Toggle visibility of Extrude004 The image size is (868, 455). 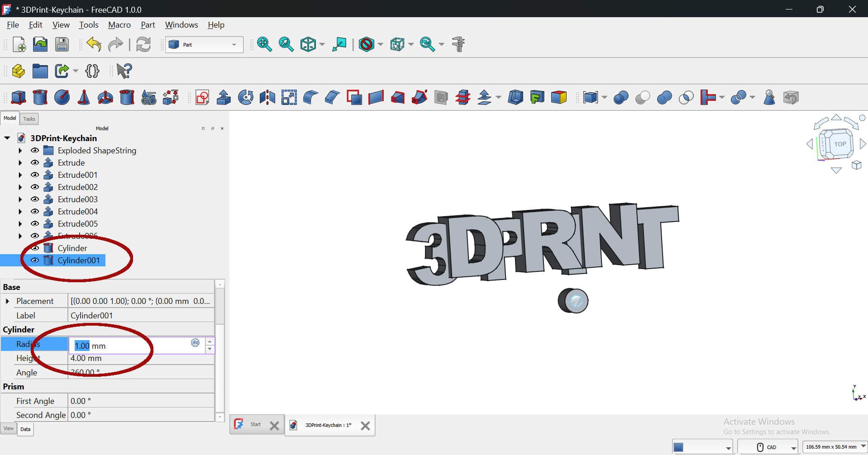click(35, 211)
